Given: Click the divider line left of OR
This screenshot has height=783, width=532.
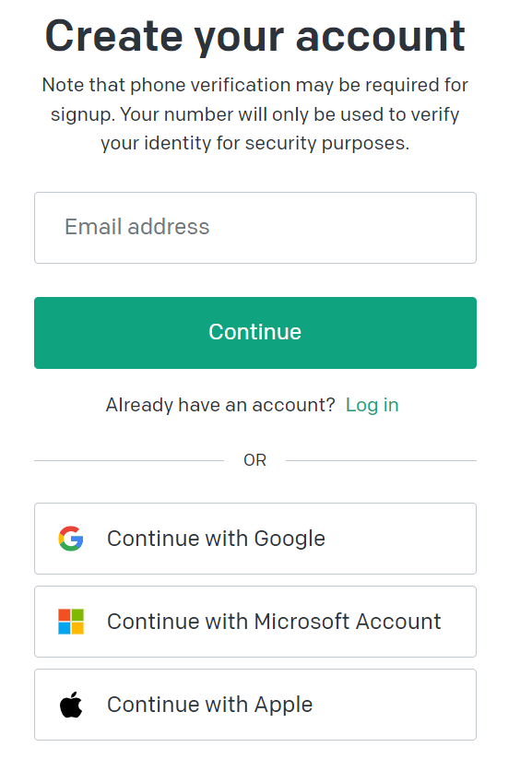Looking at the screenshot, I should (x=129, y=460).
